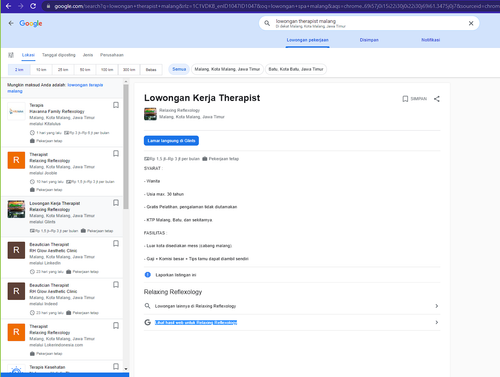The height and width of the screenshot is (377, 500).
Task: Go back with the browser back arrow
Action: 8,6
